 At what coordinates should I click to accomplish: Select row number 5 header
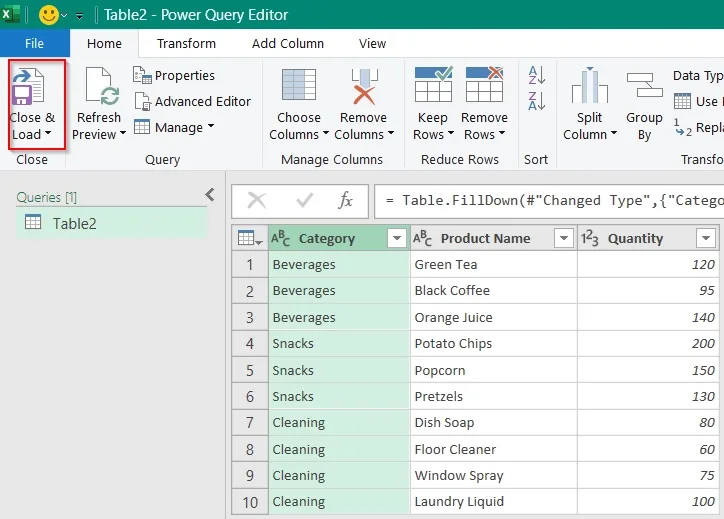pyautogui.click(x=250, y=370)
